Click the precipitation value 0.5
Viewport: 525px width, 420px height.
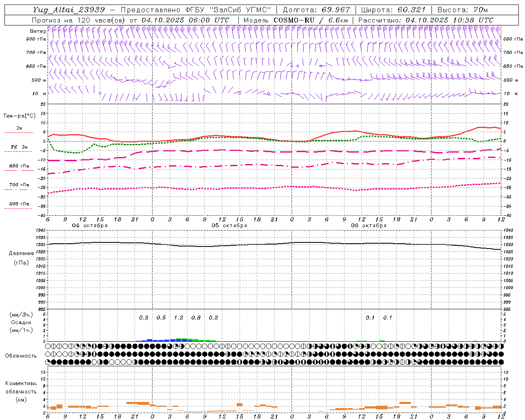[161, 318]
